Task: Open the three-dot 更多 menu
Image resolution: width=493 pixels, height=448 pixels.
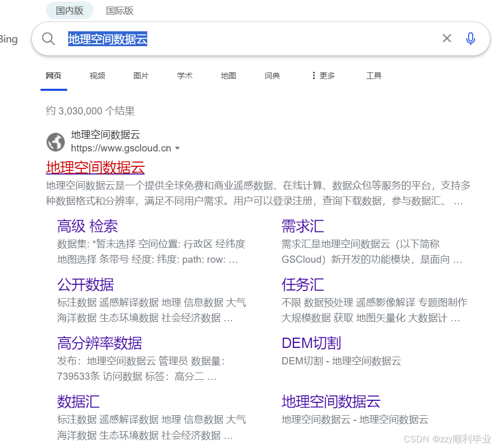Action: [x=323, y=75]
